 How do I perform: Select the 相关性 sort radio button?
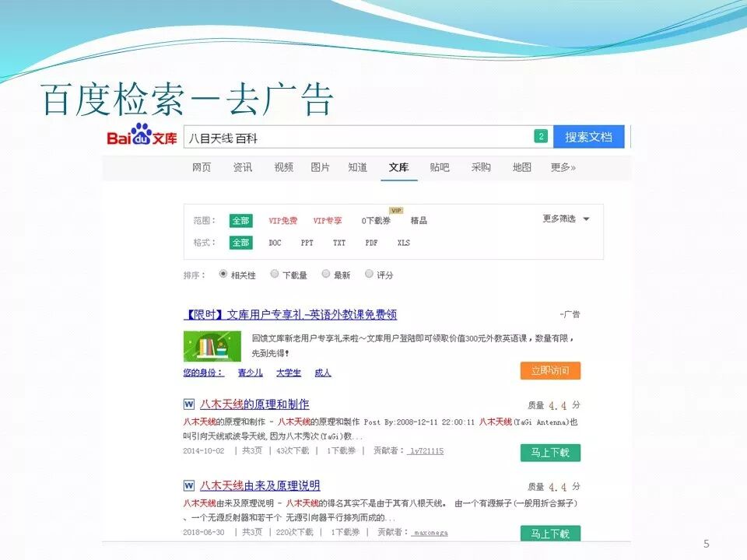223,274
